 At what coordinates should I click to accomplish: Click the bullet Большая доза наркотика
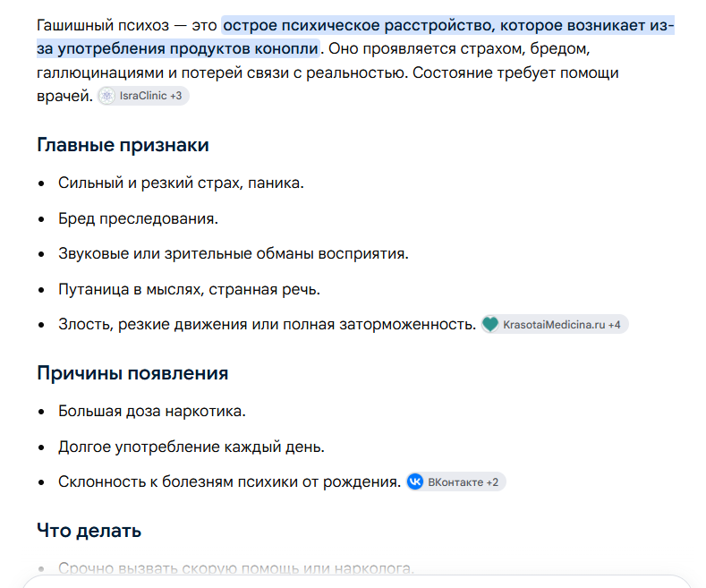(152, 412)
